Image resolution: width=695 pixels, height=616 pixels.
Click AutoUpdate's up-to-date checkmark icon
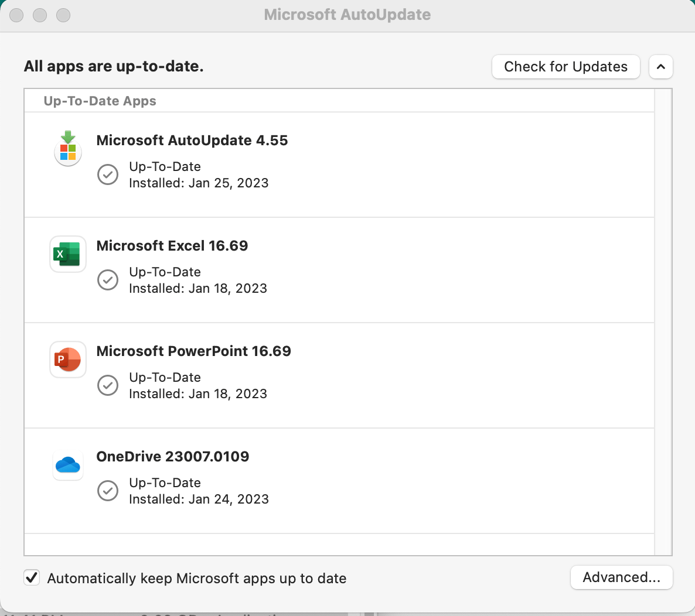point(108,174)
